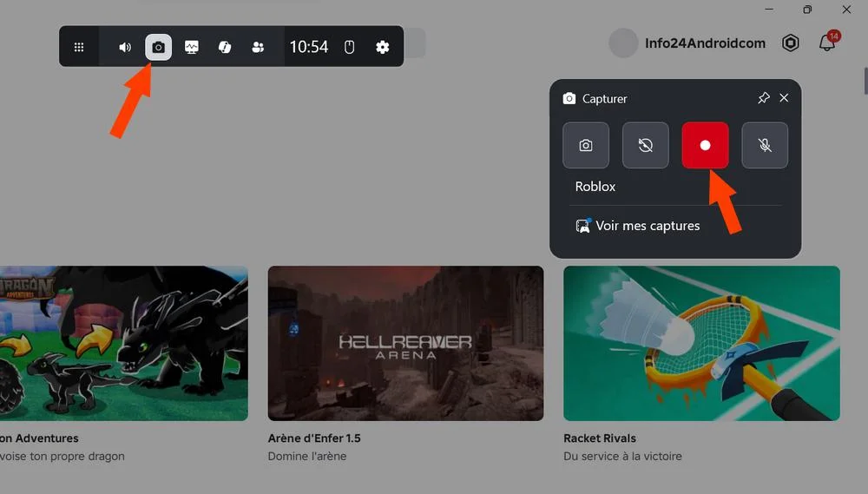The width and height of the screenshot is (868, 494).
Task: Open the Audio widget speaker icon
Action: pos(125,47)
